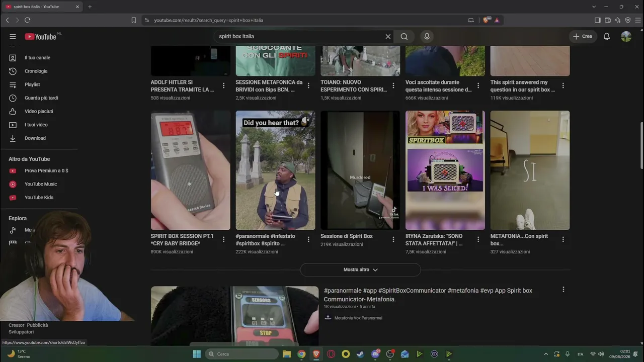Open options for 'SPIRIT BOX SESSION PT.1' short
644x362 pixels.
(x=224, y=240)
